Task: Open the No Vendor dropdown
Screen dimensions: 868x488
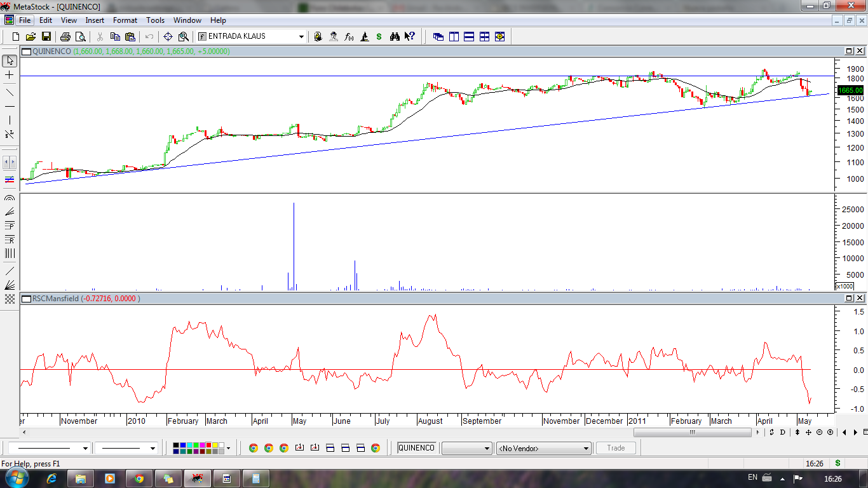Action: click(586, 449)
